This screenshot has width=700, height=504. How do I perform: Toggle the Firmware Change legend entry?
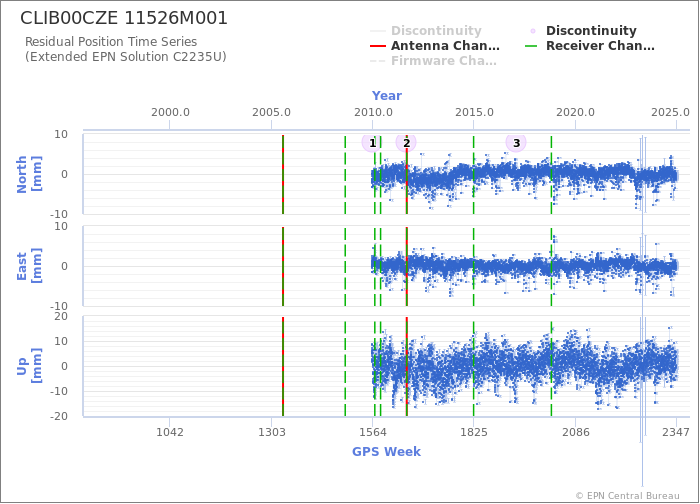[433, 61]
